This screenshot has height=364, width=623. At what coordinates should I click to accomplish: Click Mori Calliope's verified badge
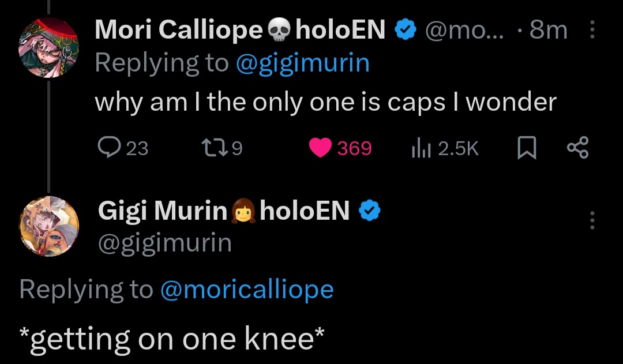pos(405,29)
